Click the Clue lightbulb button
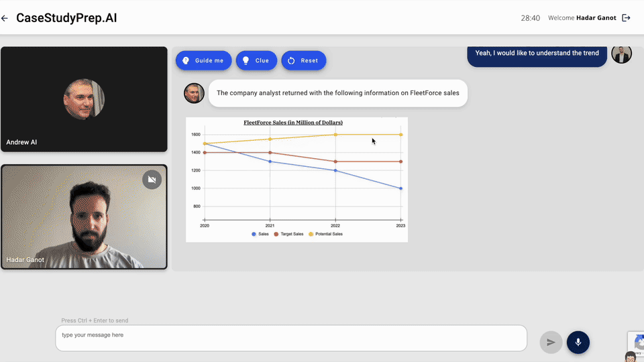Viewport: 644px width, 362px height. pyautogui.click(x=256, y=60)
